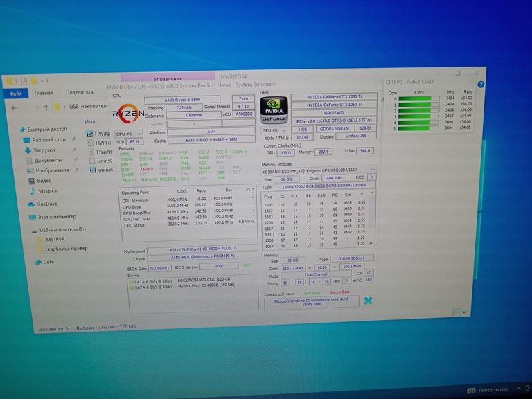
Task: Click the CPU Boost Max operating point row
Action: coord(187,212)
